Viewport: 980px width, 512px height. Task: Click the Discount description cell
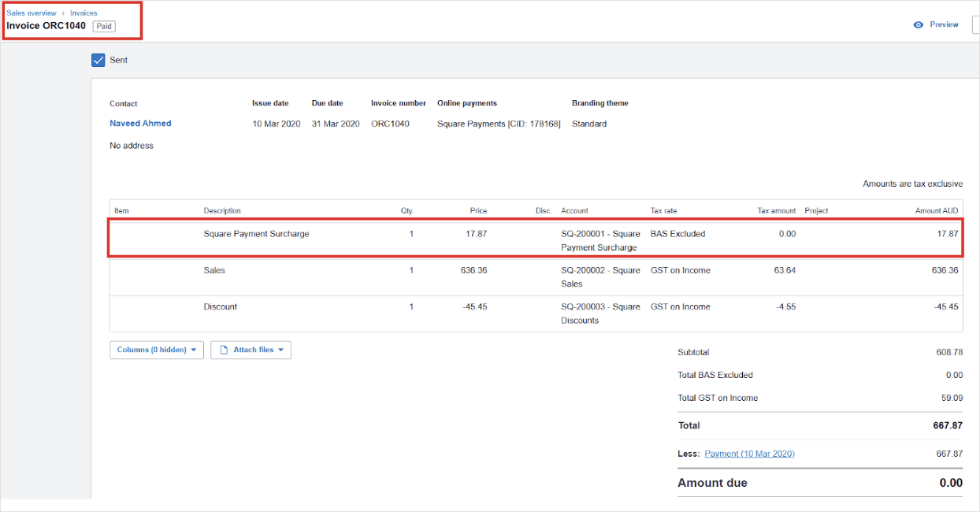coord(220,306)
